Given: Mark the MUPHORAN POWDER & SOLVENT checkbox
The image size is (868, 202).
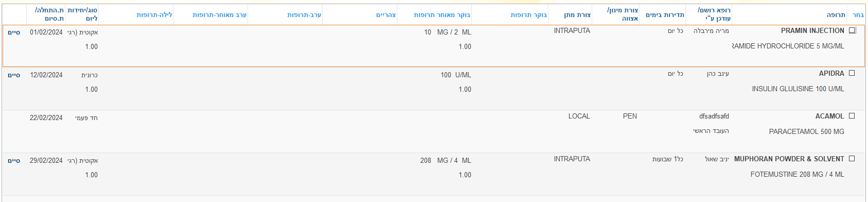Looking at the screenshot, I should tap(852, 159).
